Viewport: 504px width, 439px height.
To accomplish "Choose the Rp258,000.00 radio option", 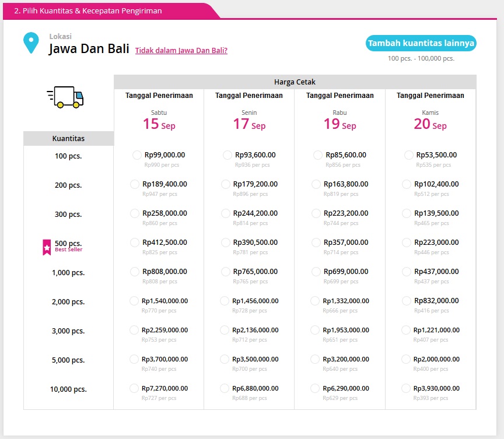I will point(135,213).
